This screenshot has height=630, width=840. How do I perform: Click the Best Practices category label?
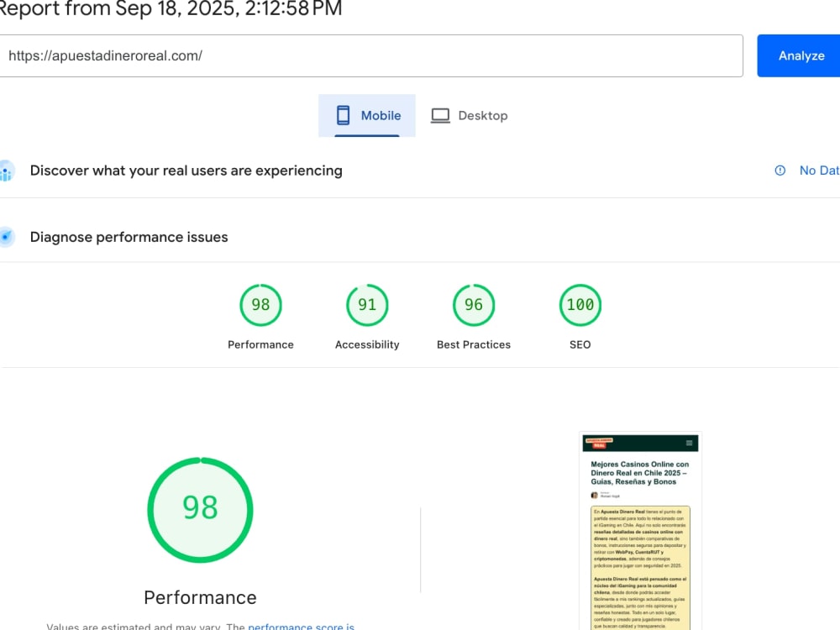point(474,344)
